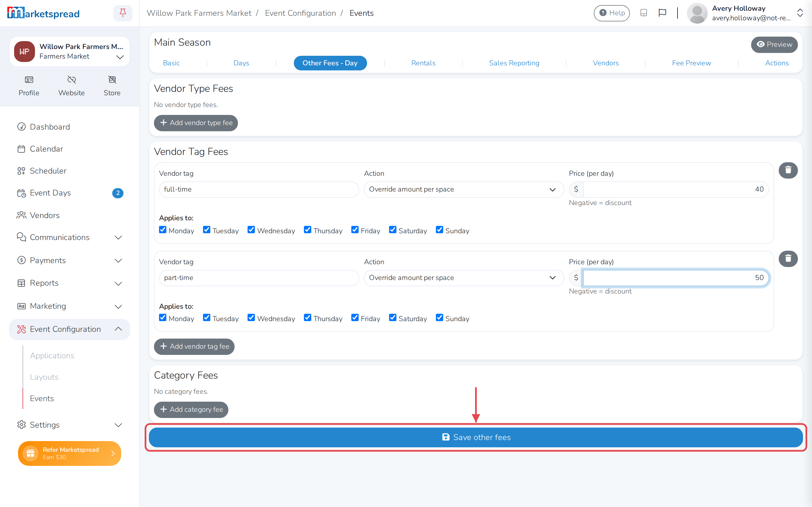The height and width of the screenshot is (507, 812).
Task: Click the pin sidebar icon
Action: [123, 13]
